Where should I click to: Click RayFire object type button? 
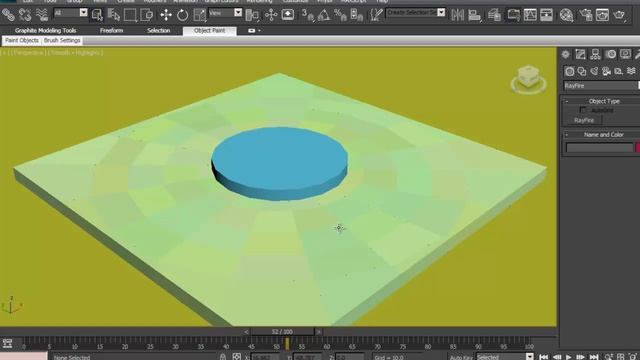[584, 120]
